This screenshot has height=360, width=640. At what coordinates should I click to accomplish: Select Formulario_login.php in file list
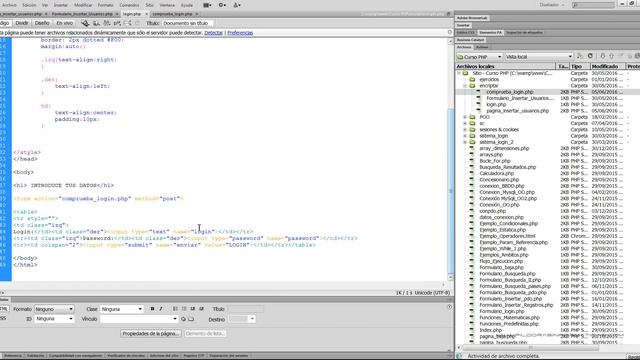click(502, 311)
